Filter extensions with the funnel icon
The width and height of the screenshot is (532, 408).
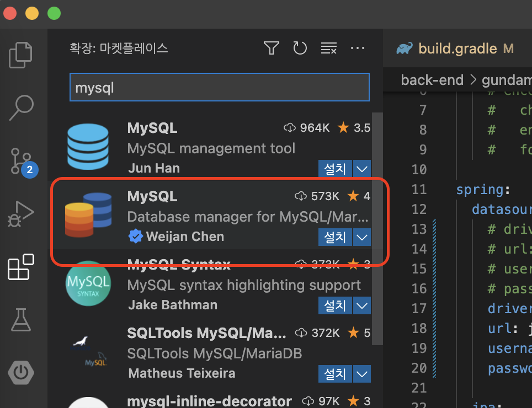click(x=272, y=48)
